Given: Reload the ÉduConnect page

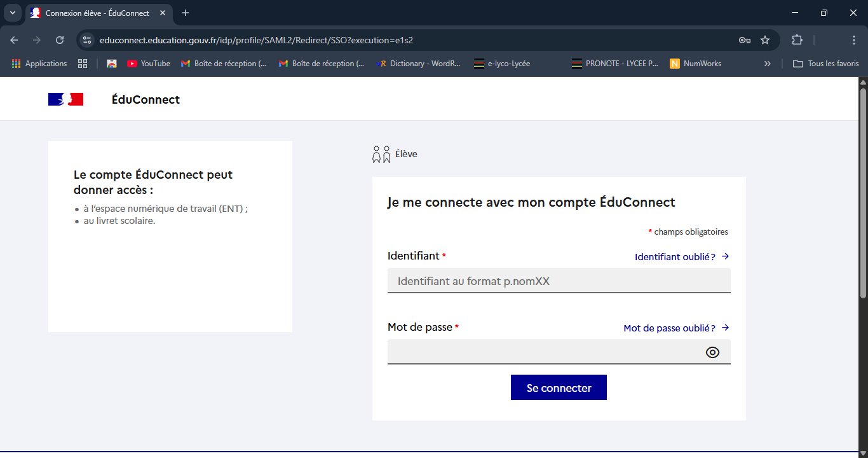Looking at the screenshot, I should click(60, 40).
